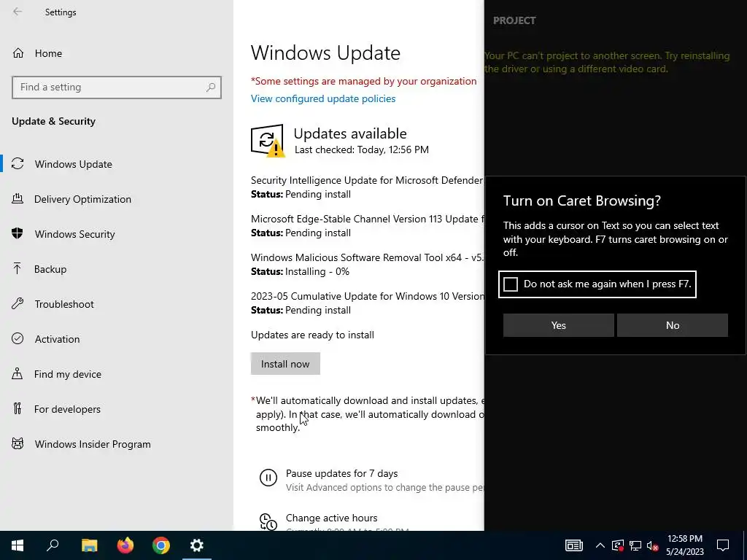
Task: Open the taskbar clock and date
Action: pos(685,545)
